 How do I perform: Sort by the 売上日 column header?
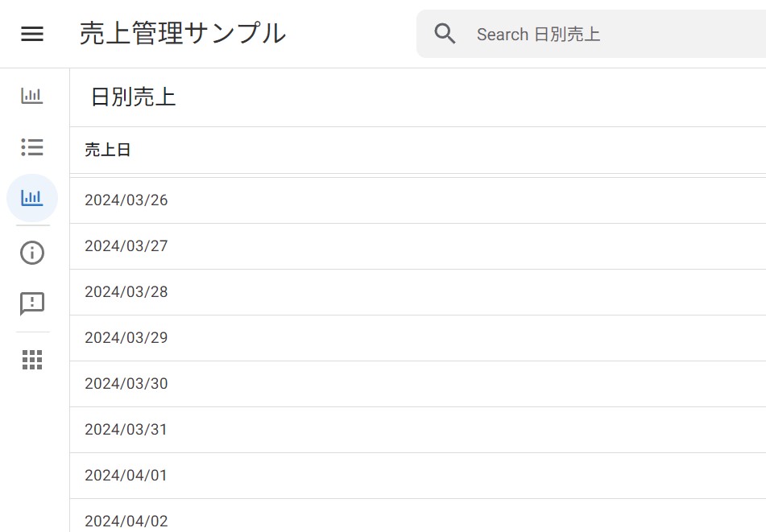click(108, 151)
